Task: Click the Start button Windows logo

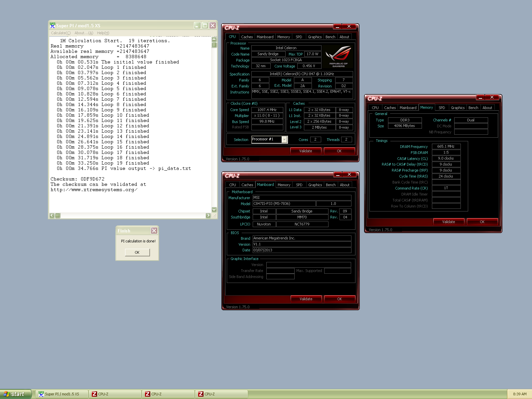Action: click(6, 394)
